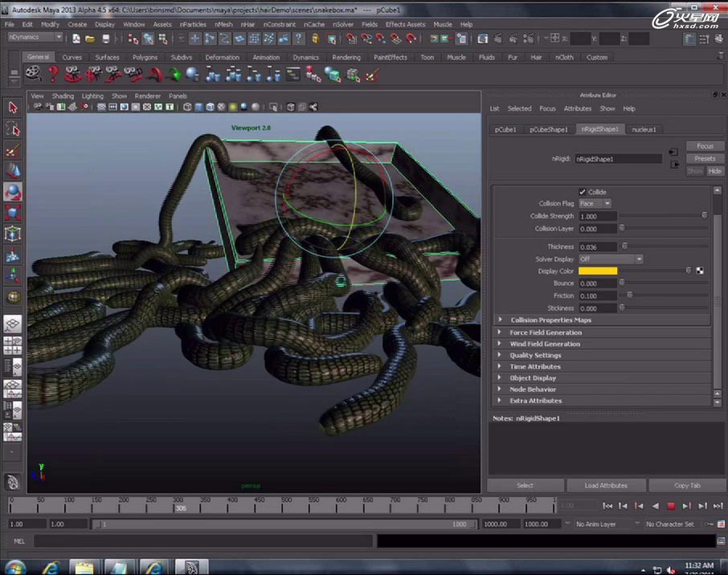Activate the Rotate tool in toolbox
This screenshot has height=575, width=728.
(x=13, y=192)
